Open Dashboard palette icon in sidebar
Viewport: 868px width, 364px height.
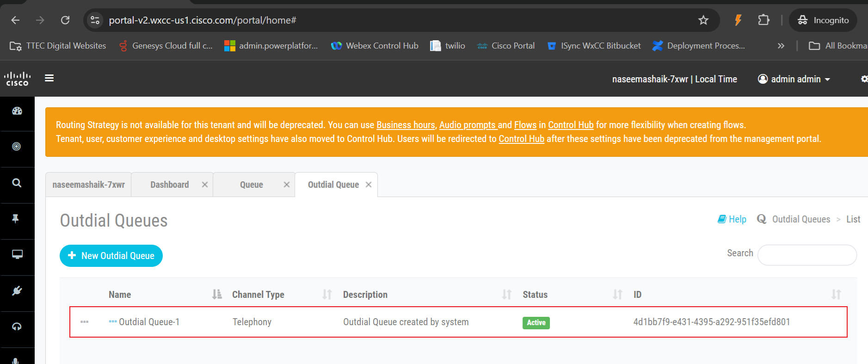[17, 111]
